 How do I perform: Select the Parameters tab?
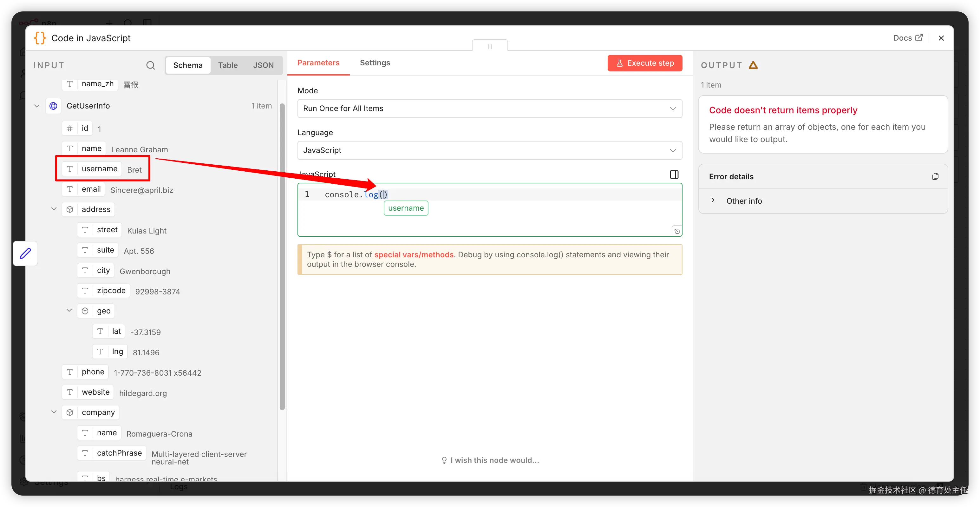[318, 63]
